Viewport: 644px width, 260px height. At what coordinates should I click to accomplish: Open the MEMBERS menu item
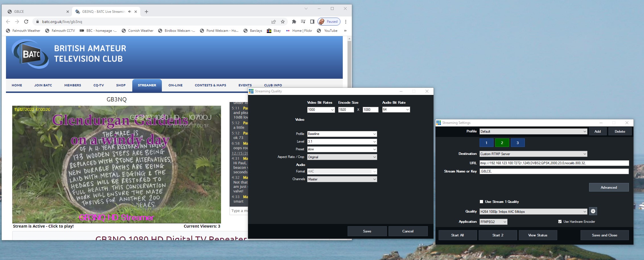point(73,85)
